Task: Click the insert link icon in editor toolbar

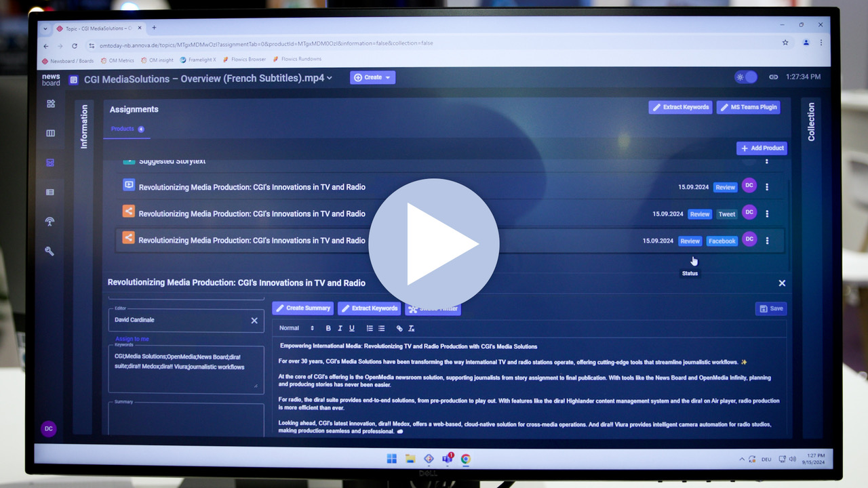Action: [399, 329]
